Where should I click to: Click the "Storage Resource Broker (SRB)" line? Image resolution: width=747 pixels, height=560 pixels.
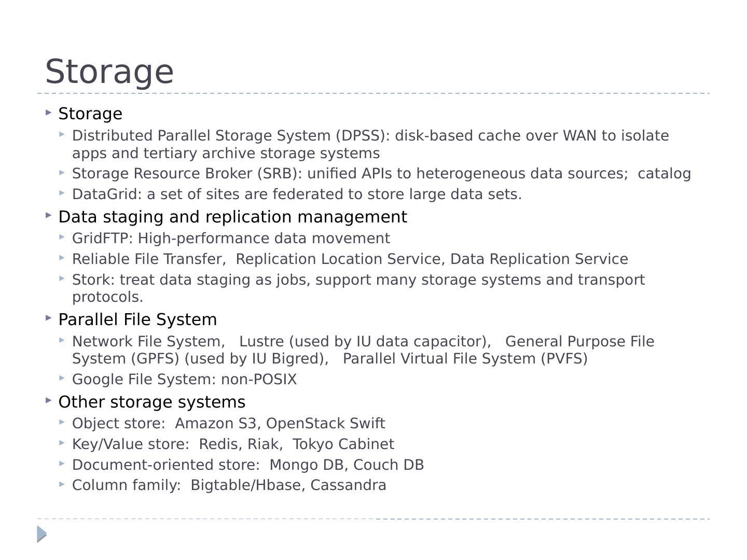coord(381,174)
